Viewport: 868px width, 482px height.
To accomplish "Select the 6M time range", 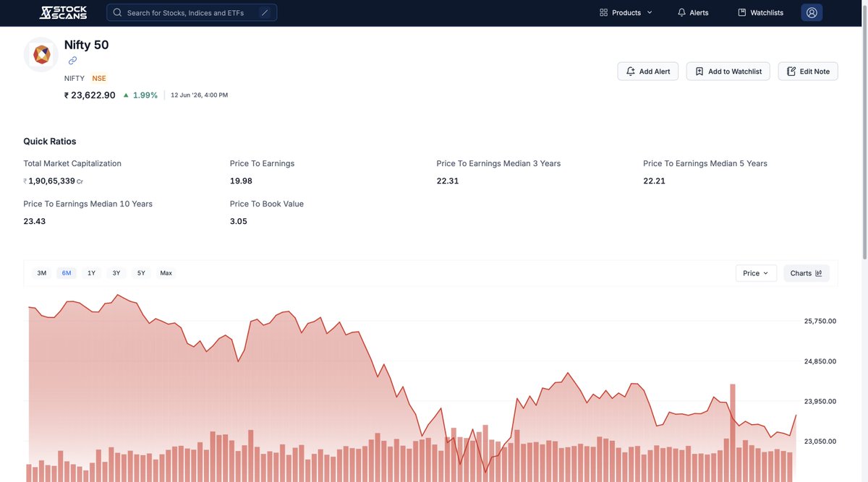I will tap(67, 273).
